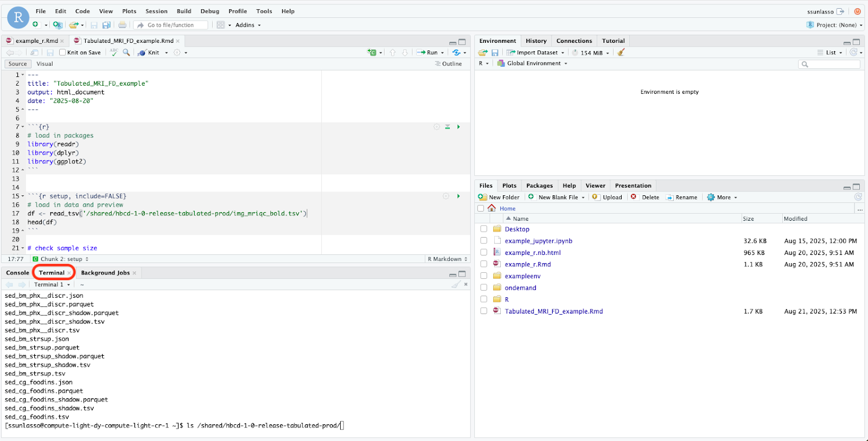Toggle the document Outline button
This screenshot has width=868, height=441.
tap(448, 64)
